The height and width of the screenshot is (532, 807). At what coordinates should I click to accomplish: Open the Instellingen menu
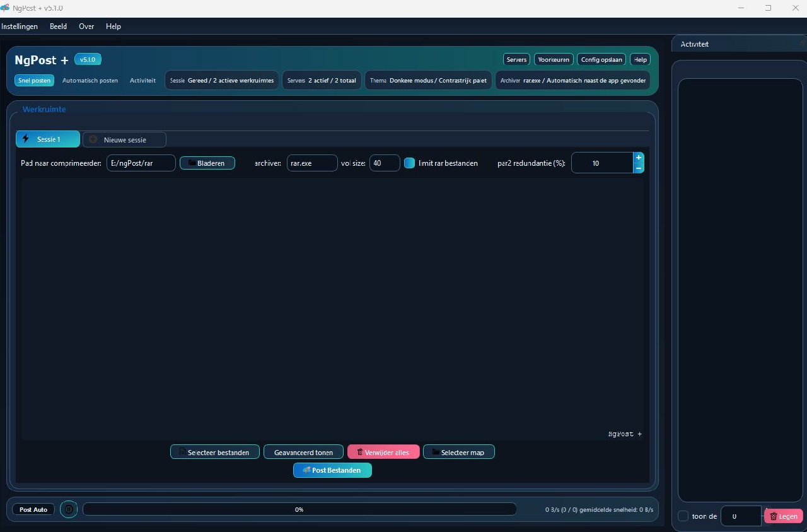point(20,26)
